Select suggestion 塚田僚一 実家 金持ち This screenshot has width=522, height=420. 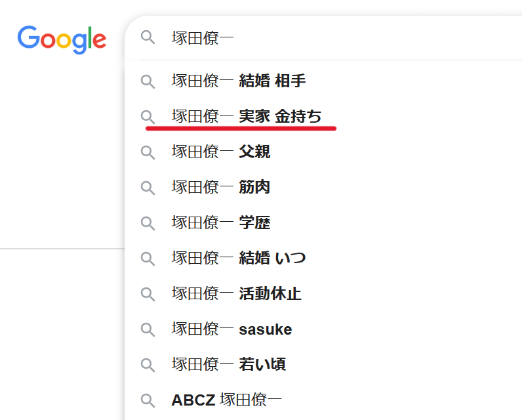247,117
